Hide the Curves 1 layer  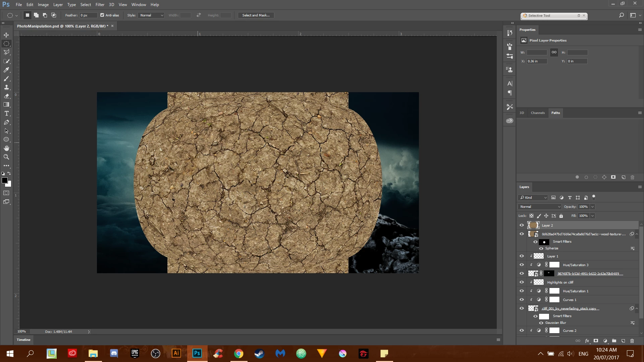(522, 300)
